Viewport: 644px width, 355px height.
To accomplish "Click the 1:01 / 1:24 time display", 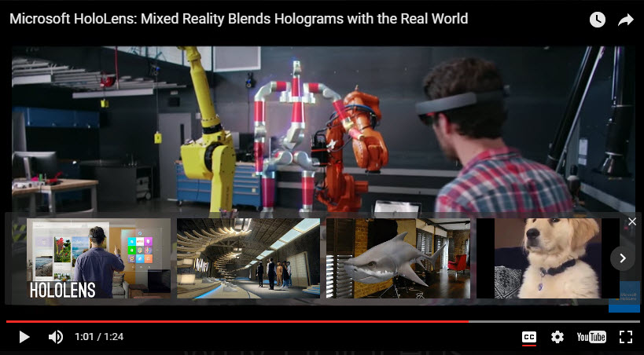I will [x=99, y=337].
